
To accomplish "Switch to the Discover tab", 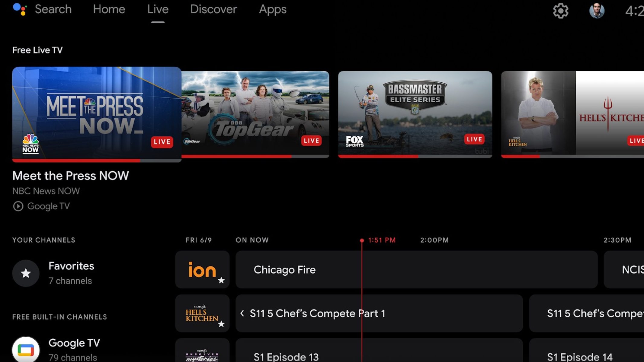I will click(213, 9).
